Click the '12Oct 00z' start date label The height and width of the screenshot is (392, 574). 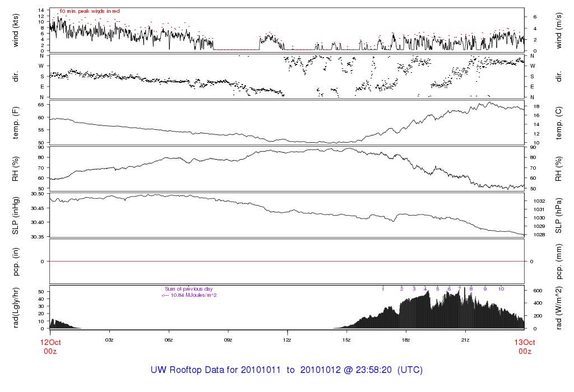50,346
